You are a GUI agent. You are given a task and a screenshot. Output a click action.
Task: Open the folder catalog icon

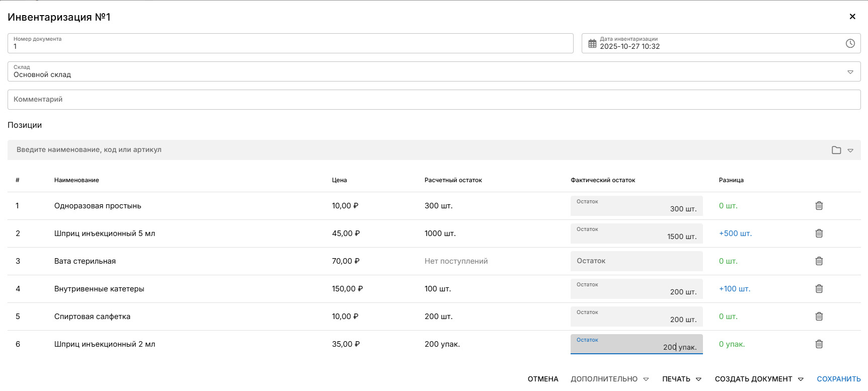point(836,150)
